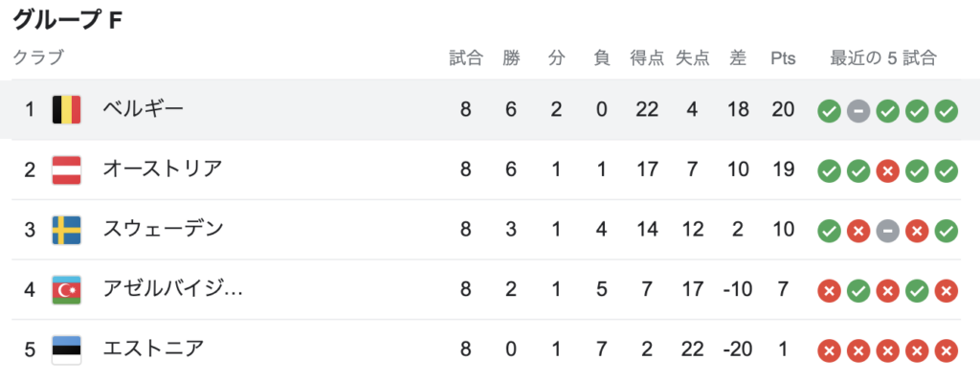Click Azerbaijan's first green win icon

858,292
